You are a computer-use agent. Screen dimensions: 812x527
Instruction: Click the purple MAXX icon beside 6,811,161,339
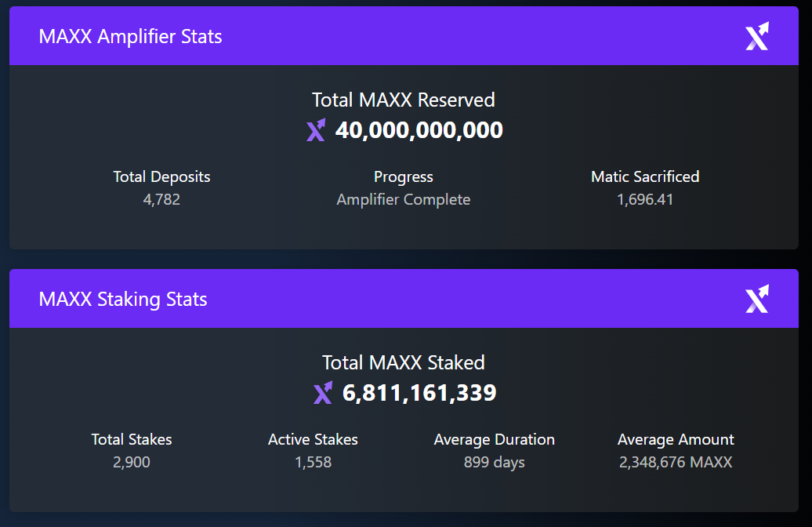[323, 393]
